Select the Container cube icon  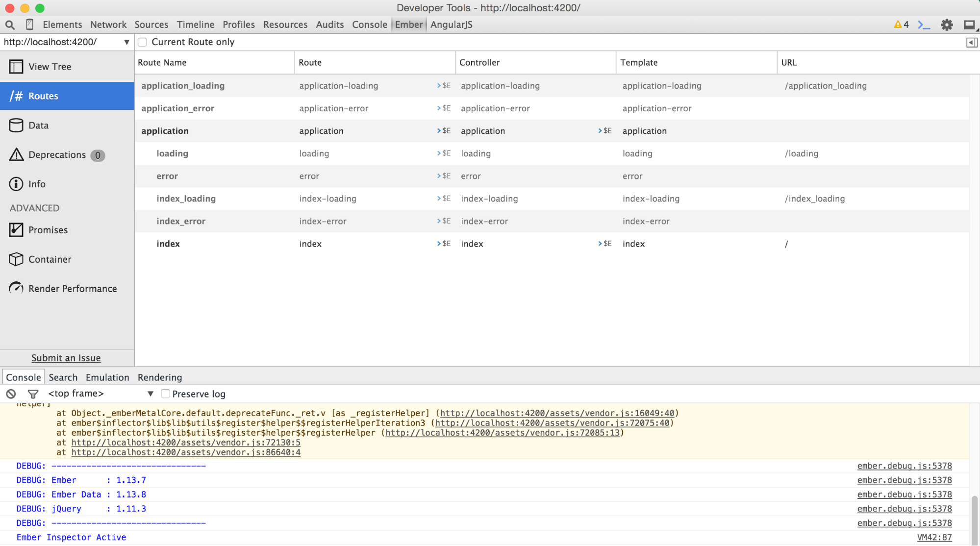pyautogui.click(x=16, y=259)
